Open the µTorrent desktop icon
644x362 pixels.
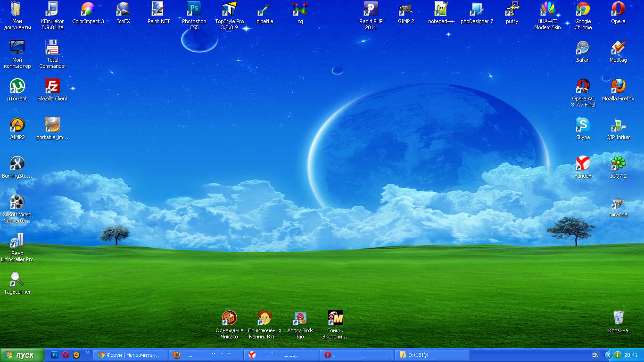17,86
